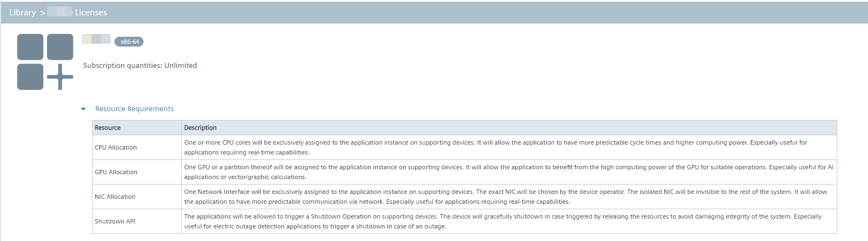Open the Licenses breadcrumb item
The width and height of the screenshot is (868, 241).
point(91,13)
